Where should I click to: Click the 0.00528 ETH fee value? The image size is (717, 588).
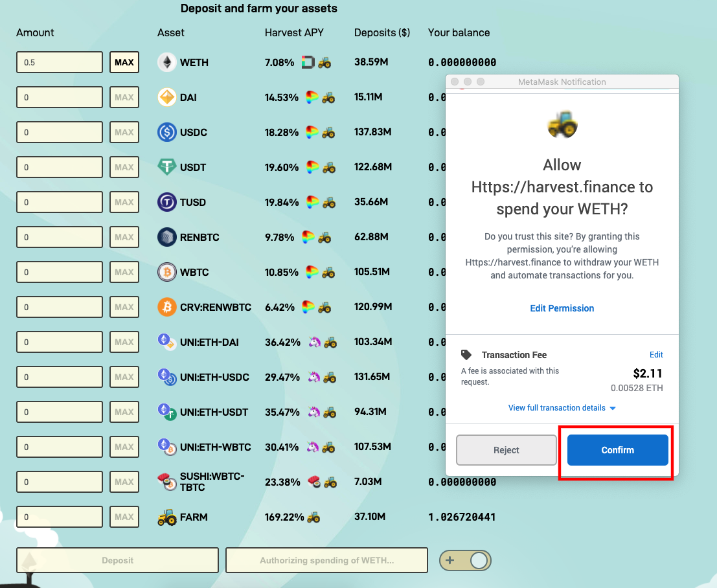pos(637,388)
